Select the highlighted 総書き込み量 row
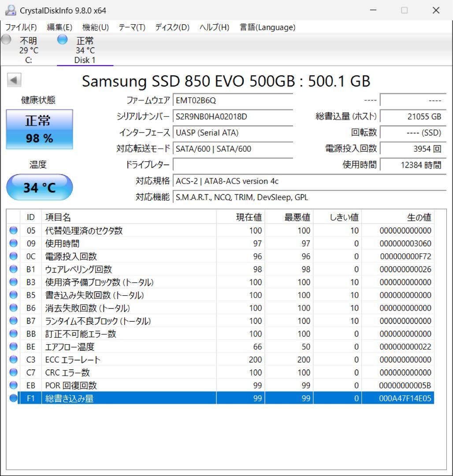This screenshot has height=476, width=453. tap(221, 398)
